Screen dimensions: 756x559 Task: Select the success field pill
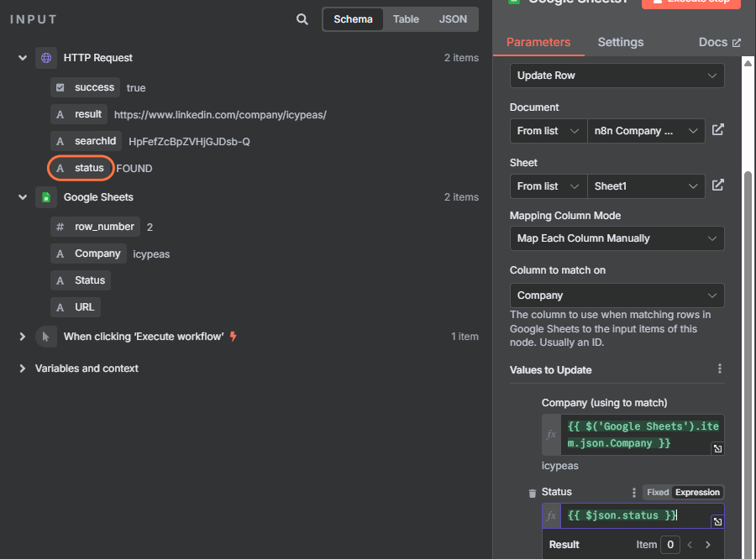(x=86, y=87)
